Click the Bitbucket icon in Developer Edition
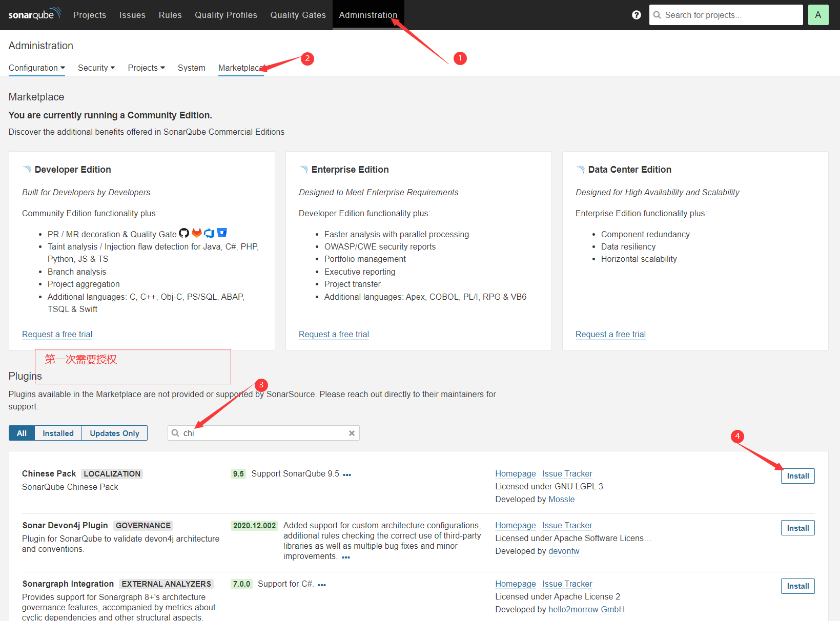Viewport: 840px width, 621px height. pos(222,233)
